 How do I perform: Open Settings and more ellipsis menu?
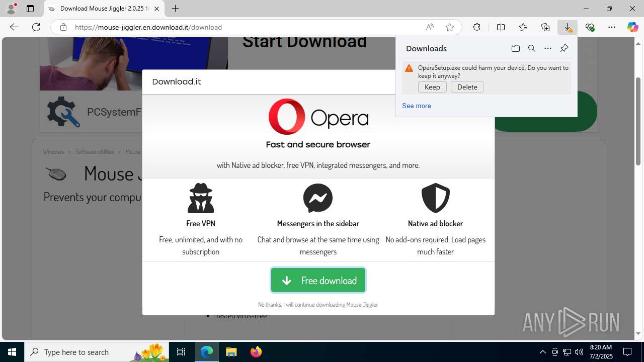point(612,27)
